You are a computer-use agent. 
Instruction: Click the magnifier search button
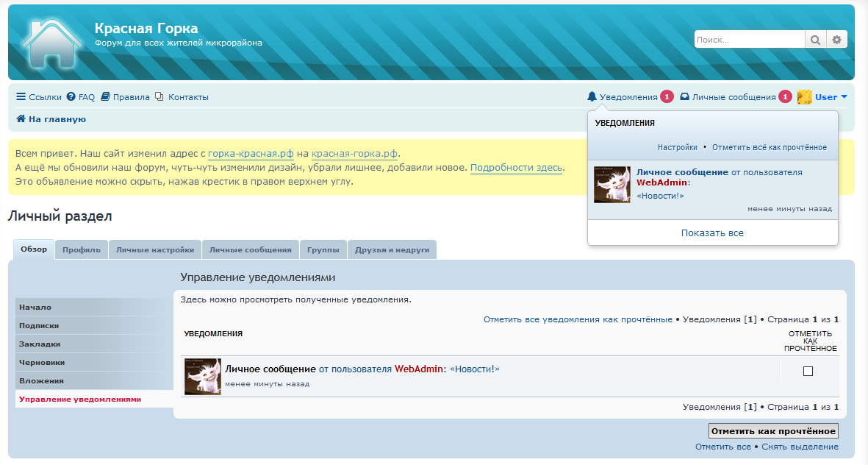pyautogui.click(x=816, y=40)
